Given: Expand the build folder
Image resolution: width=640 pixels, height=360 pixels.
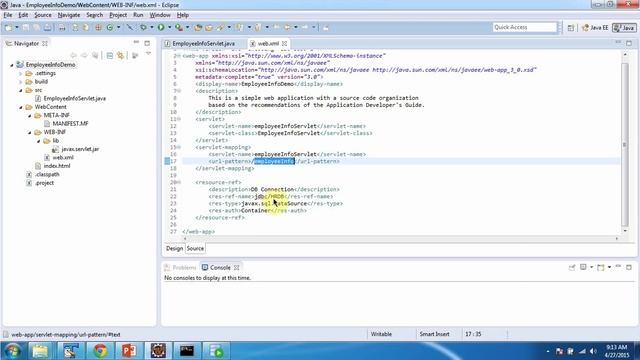Looking at the screenshot, I should [21, 82].
